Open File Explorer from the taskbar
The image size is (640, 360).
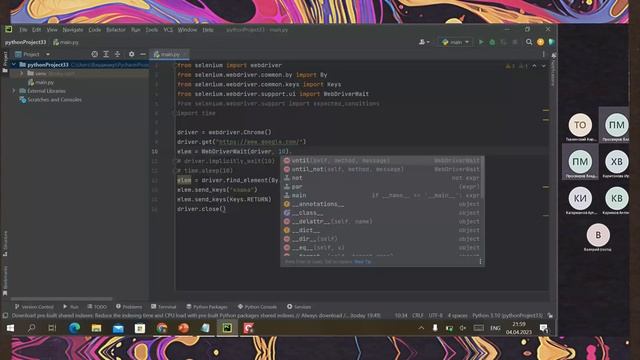tap(96, 328)
